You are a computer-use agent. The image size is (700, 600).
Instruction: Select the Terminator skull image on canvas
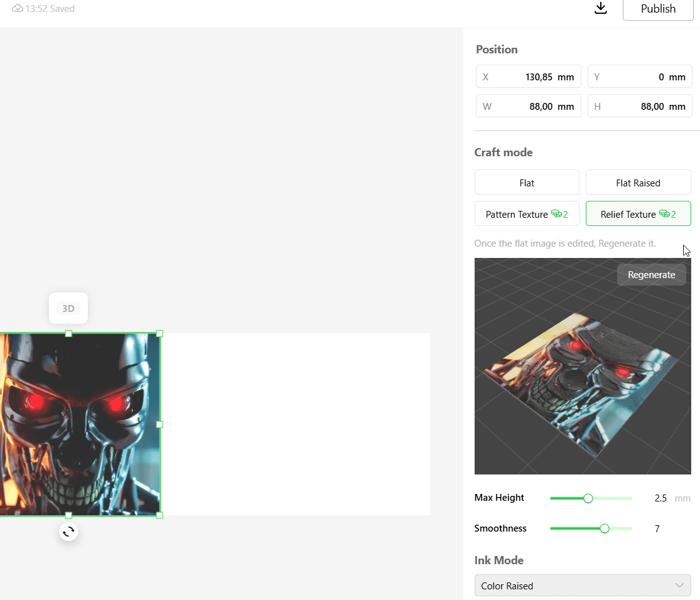point(80,424)
